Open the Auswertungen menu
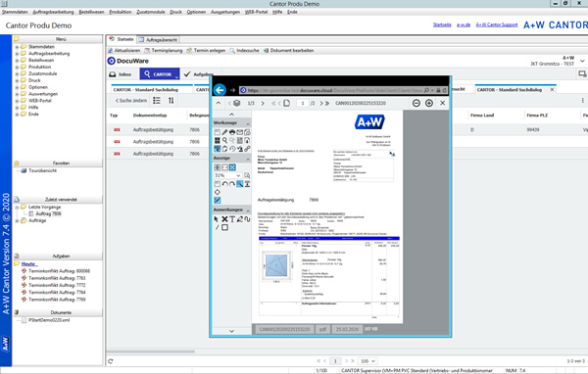This screenshot has height=374, width=588. pyautogui.click(x=225, y=12)
